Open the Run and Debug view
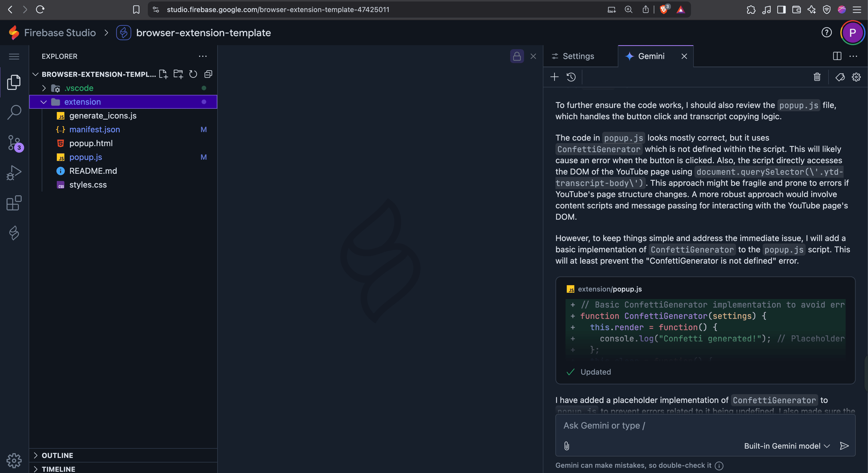The height and width of the screenshot is (473, 868). (14, 173)
